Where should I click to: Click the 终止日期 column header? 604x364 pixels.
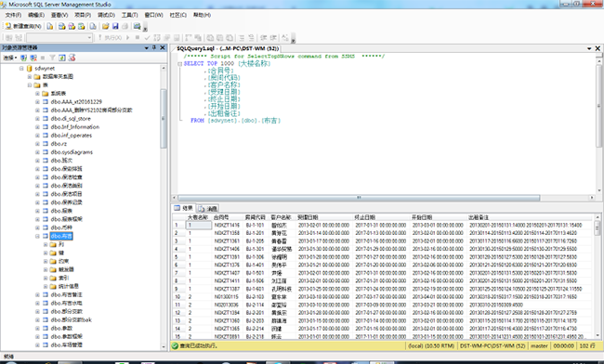[x=381, y=217]
